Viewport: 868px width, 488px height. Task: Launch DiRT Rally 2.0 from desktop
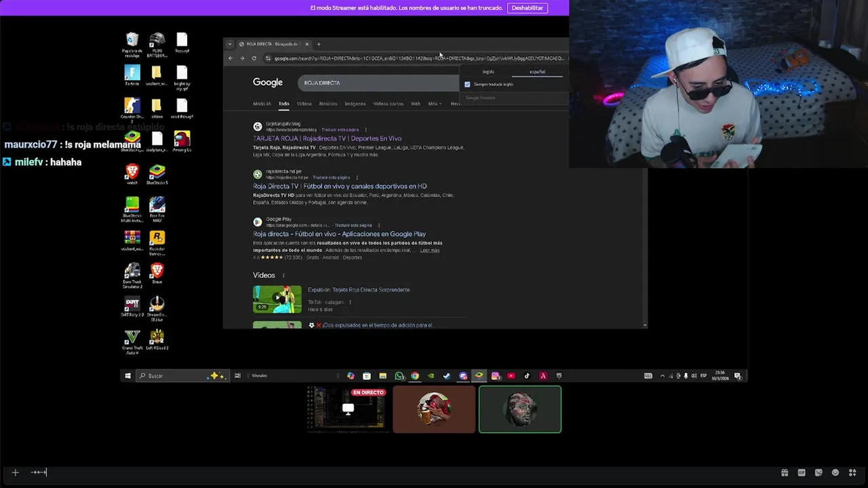(x=132, y=306)
